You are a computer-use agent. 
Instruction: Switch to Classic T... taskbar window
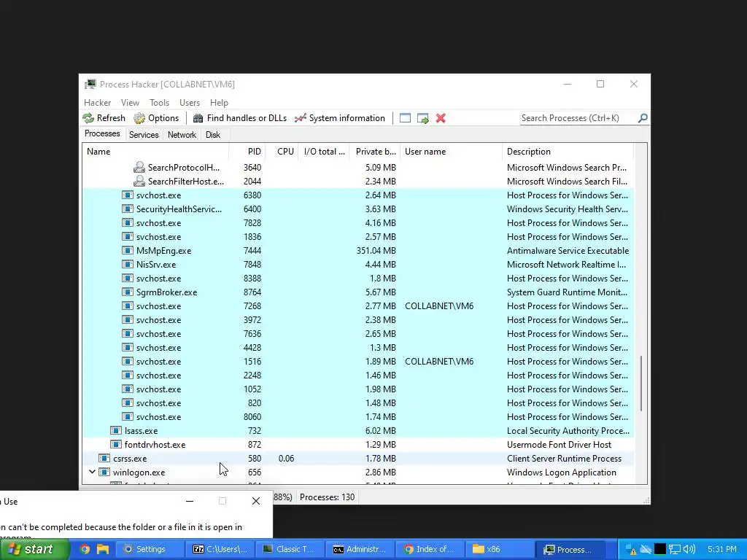[x=290, y=549]
